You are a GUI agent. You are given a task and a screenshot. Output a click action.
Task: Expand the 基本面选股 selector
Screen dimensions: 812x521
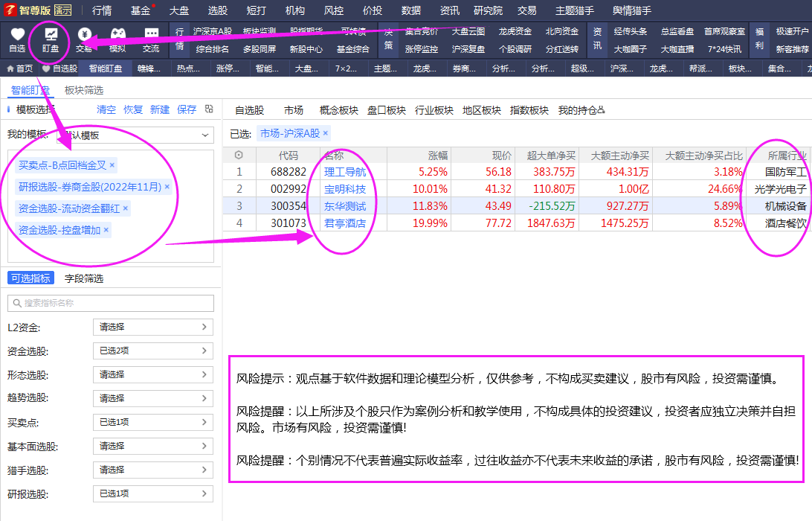click(153, 447)
